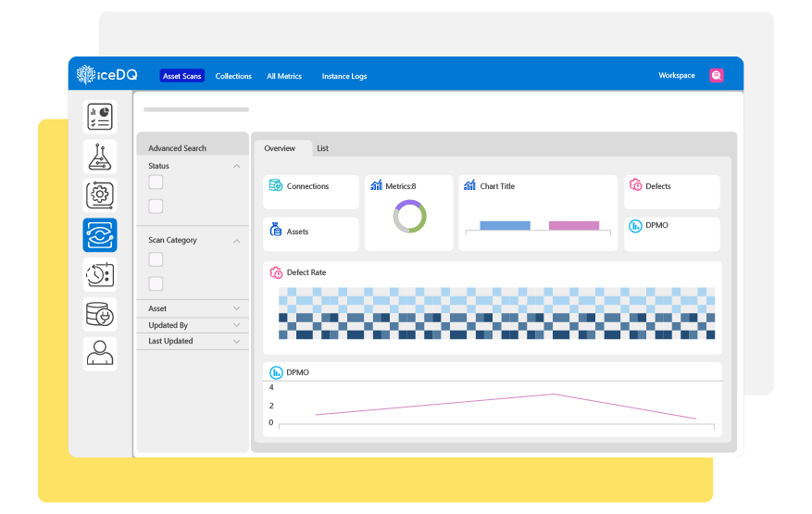The image size is (812, 514).
Task: Open the lab flask testing sidebar icon
Action: (100, 157)
